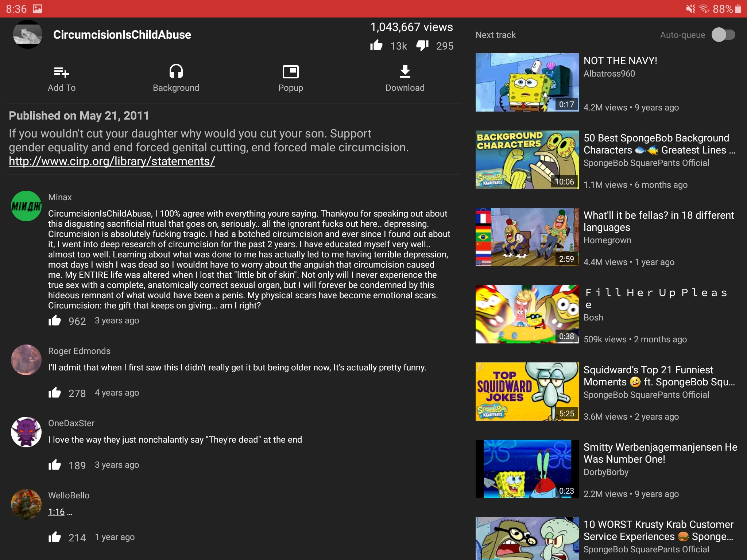Select the Albatross960 uploader name
Screen dimensions: 747x560
[609, 74]
